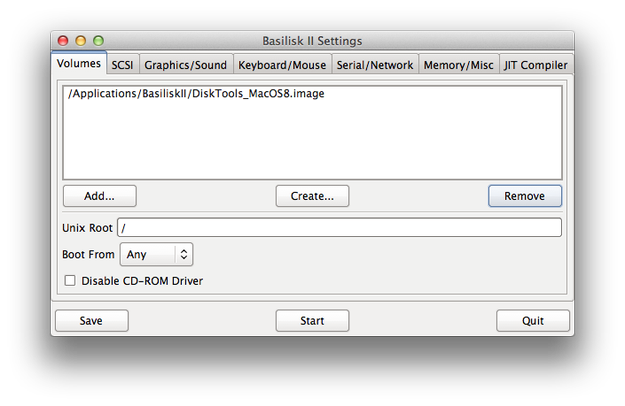Save the Basilisk II settings
This screenshot has height=406, width=625.
[92, 321]
